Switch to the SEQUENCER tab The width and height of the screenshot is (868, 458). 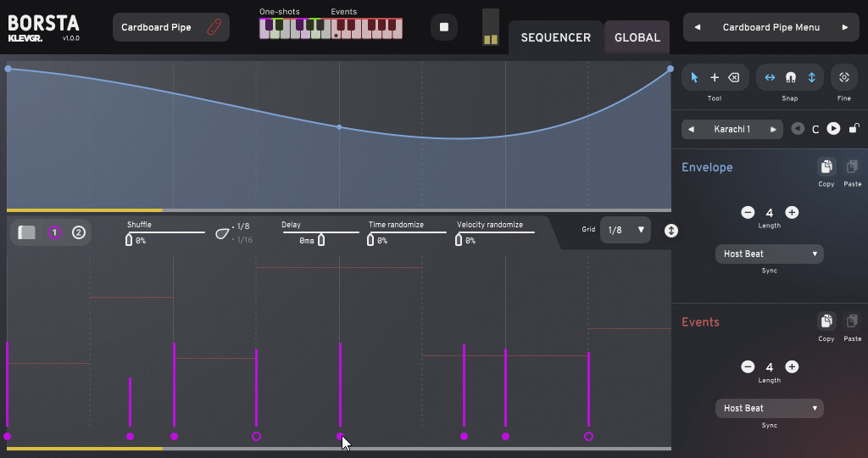(x=556, y=37)
